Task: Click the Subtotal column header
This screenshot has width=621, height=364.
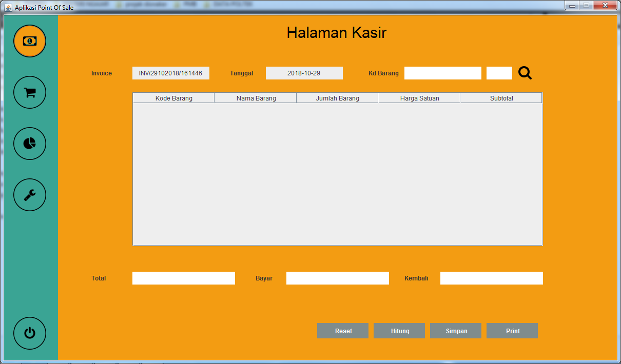Action: point(500,97)
